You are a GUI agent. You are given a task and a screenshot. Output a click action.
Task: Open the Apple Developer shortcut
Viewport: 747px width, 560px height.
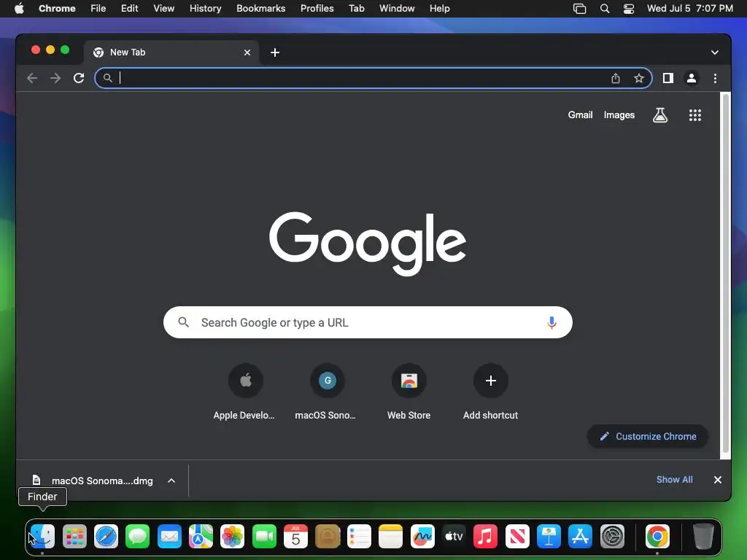pos(245,381)
